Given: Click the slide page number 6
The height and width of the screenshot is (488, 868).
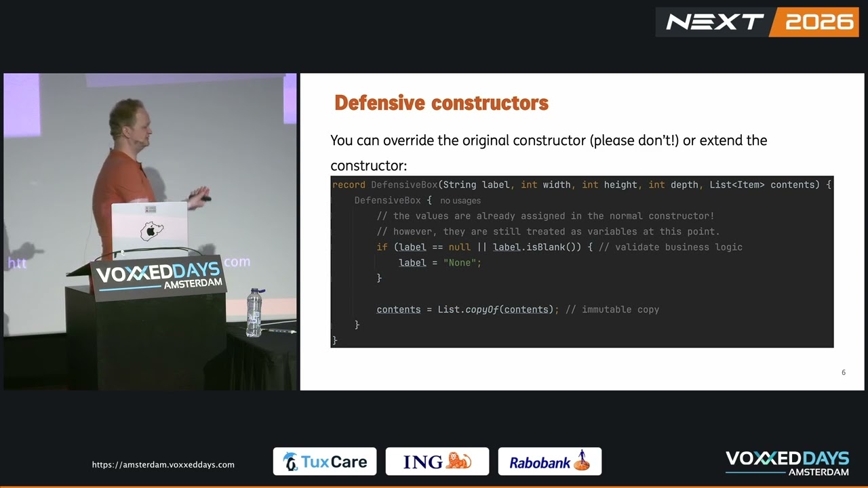Looking at the screenshot, I should 844,372.
